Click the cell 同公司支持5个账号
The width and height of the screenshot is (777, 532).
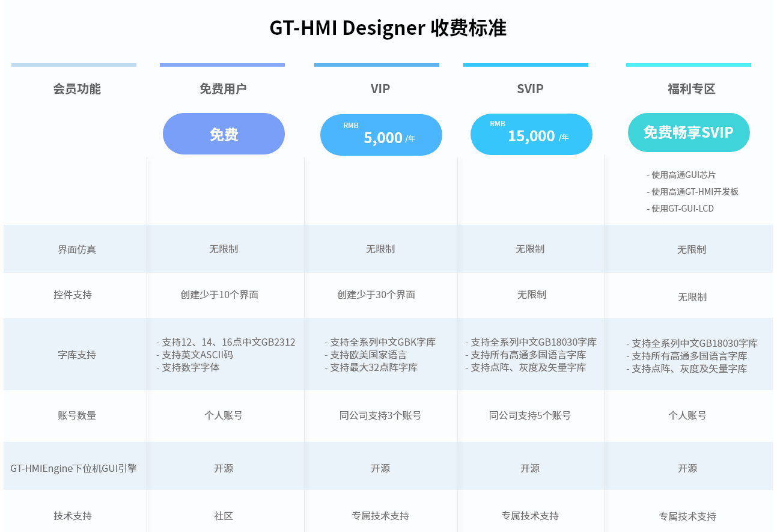(530, 415)
